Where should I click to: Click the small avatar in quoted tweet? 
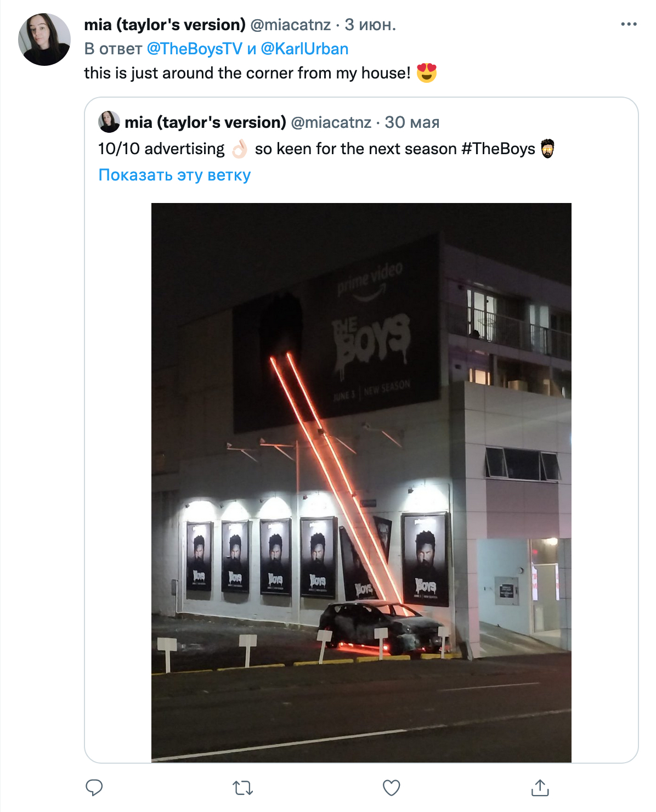click(x=109, y=122)
